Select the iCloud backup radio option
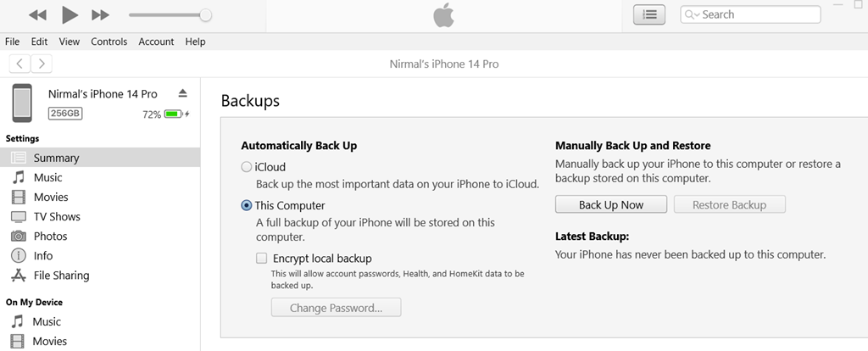 247,167
